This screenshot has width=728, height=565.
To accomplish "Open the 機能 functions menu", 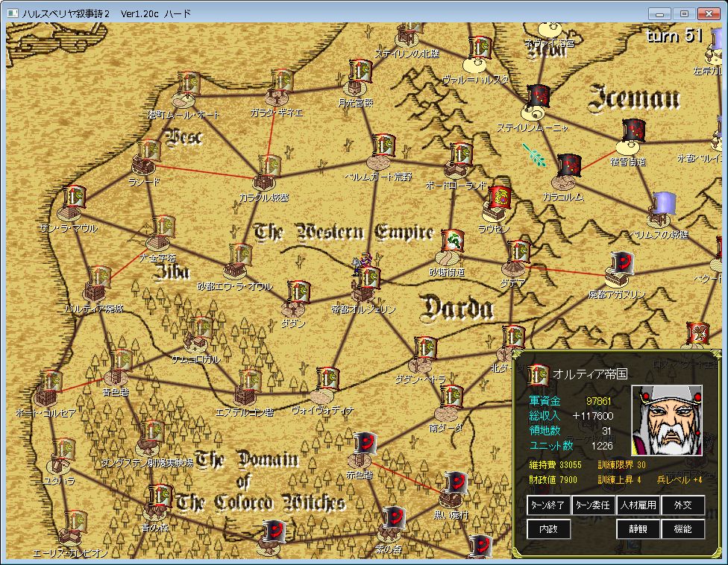I will pyautogui.click(x=683, y=529).
